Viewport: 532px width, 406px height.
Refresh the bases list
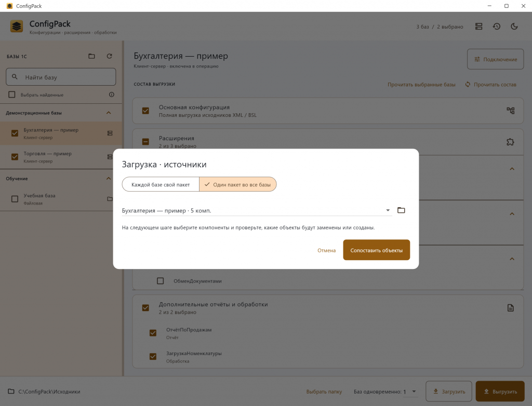pyautogui.click(x=109, y=56)
